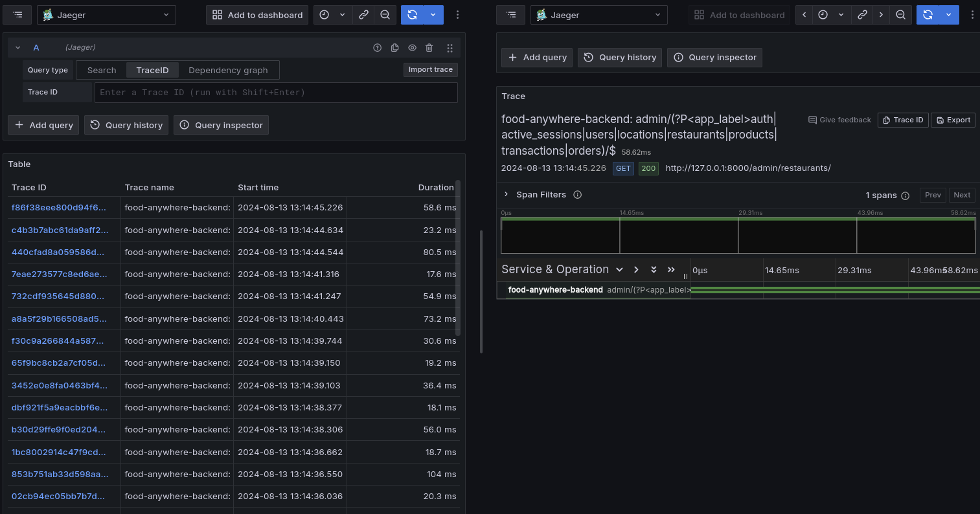Zoom out time range in right pane
The height and width of the screenshot is (514, 980).
(x=900, y=15)
